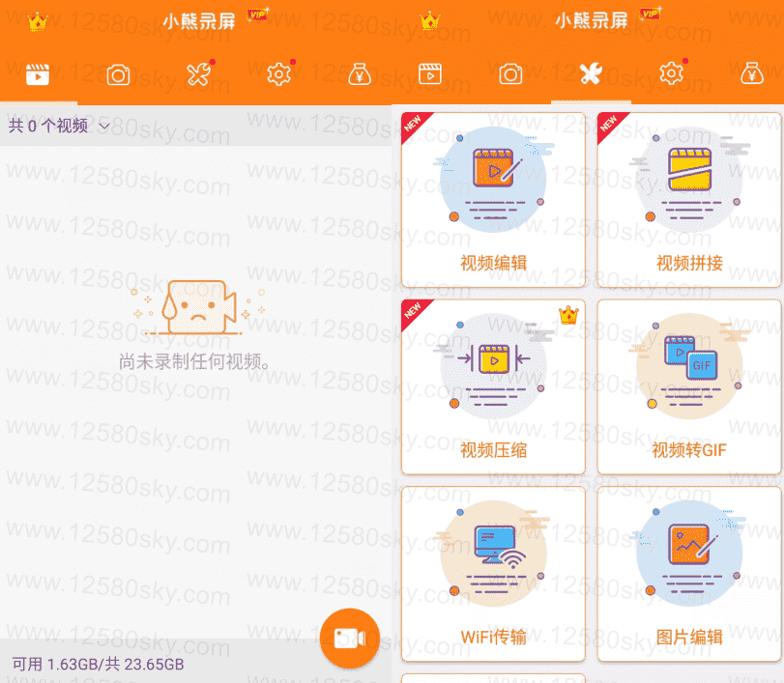Switch to camera screenshots tab in right screen
This screenshot has width=784, height=683.
point(510,74)
